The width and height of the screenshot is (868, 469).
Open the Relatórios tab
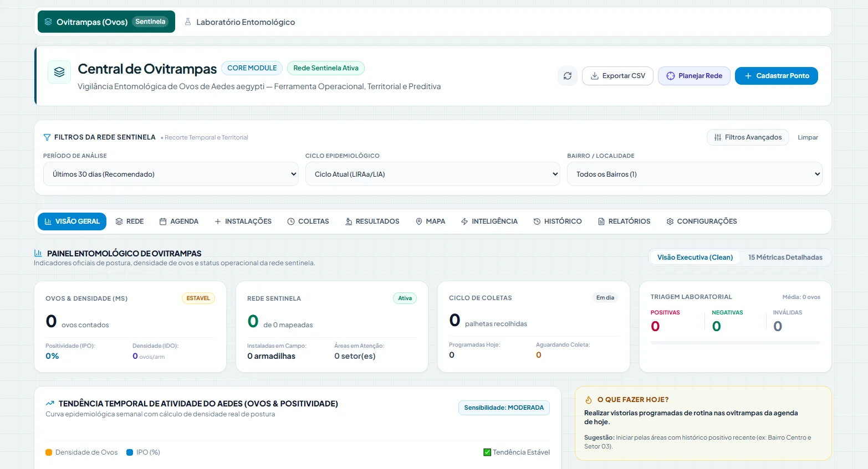pos(624,221)
